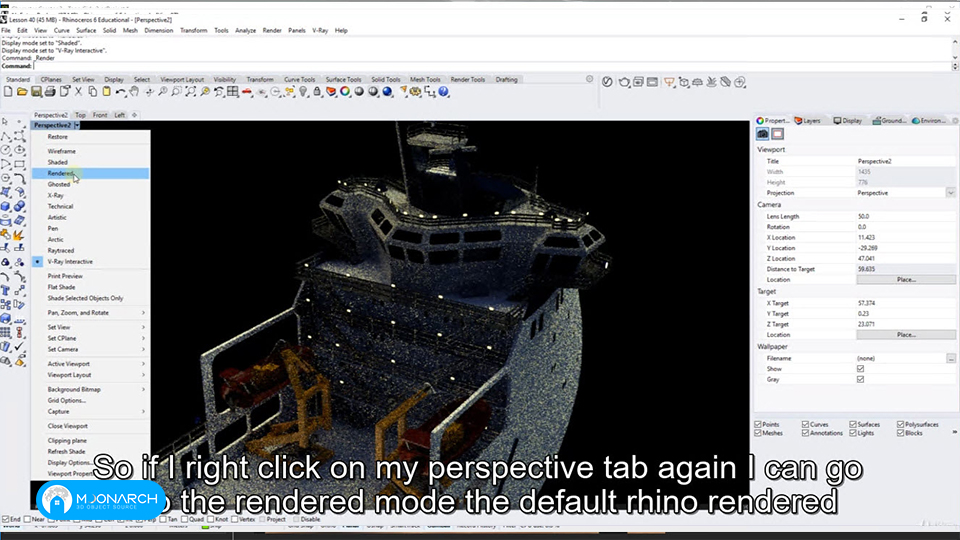This screenshot has height=540, width=960.
Task: Click the blue sphere Render icon
Action: tap(388, 92)
